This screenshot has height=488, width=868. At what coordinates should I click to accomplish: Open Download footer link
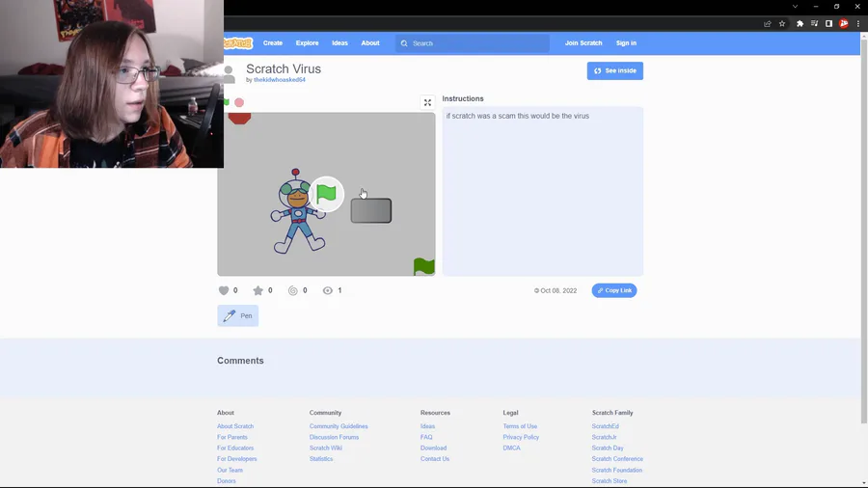coord(433,448)
